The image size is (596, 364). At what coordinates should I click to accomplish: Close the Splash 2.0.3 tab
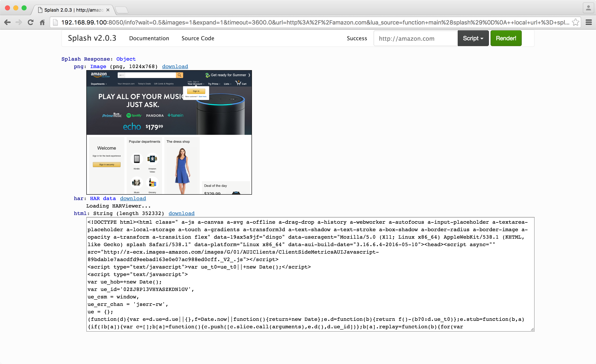click(108, 10)
